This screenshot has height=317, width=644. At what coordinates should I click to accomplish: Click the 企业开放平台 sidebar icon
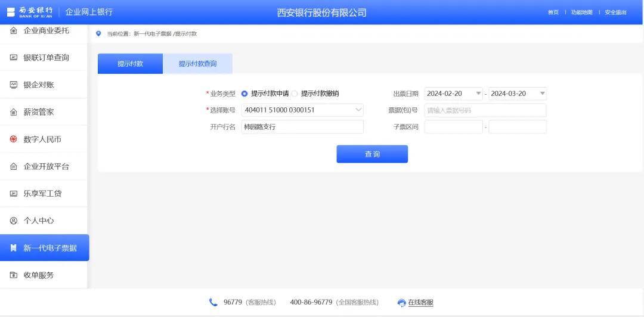coord(14,166)
